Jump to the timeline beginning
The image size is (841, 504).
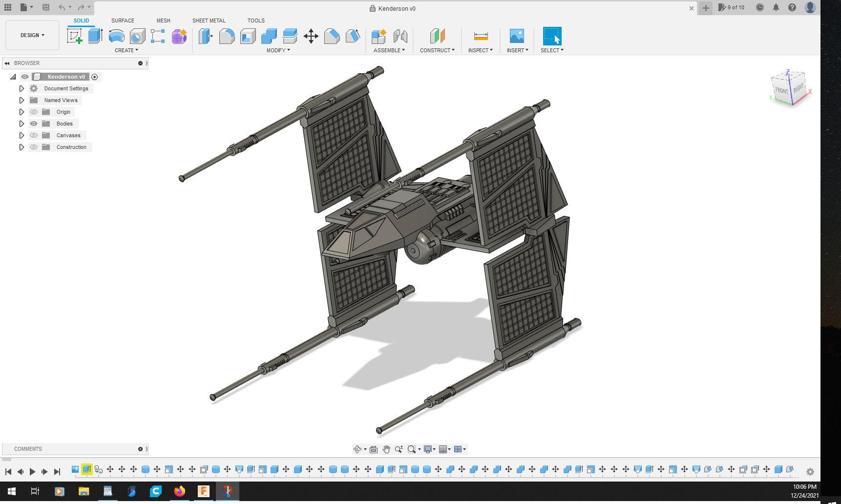8,472
